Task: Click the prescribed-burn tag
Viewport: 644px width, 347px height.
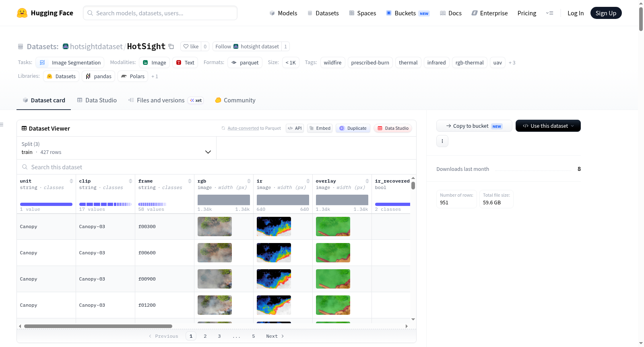Action: [x=370, y=62]
